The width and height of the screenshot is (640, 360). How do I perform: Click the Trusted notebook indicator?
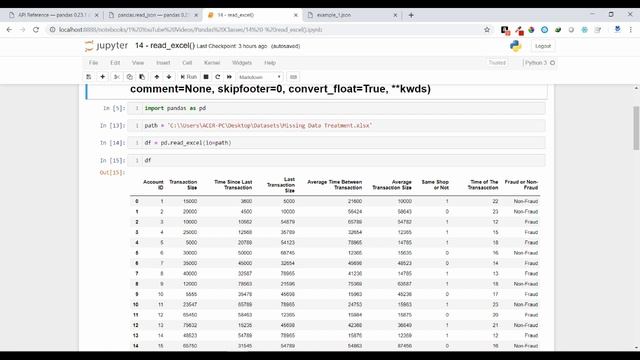(497, 63)
